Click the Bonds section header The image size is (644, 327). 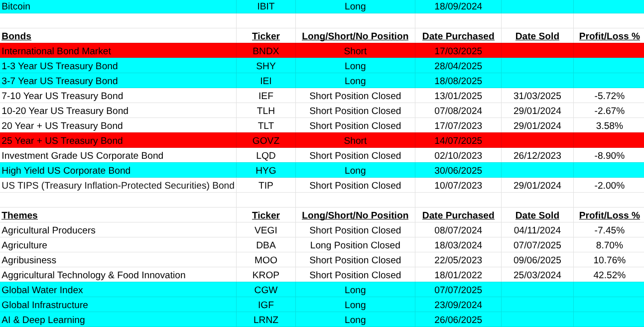click(16, 36)
